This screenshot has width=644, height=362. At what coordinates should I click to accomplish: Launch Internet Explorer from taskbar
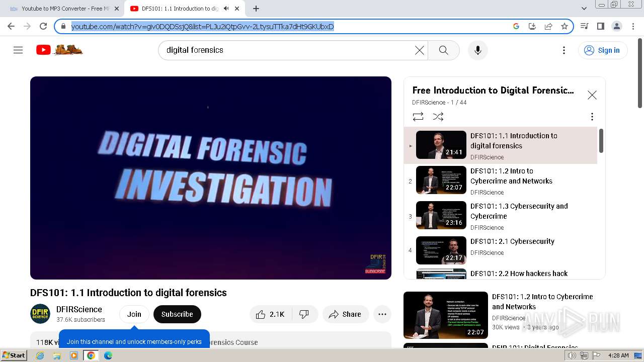(x=40, y=355)
